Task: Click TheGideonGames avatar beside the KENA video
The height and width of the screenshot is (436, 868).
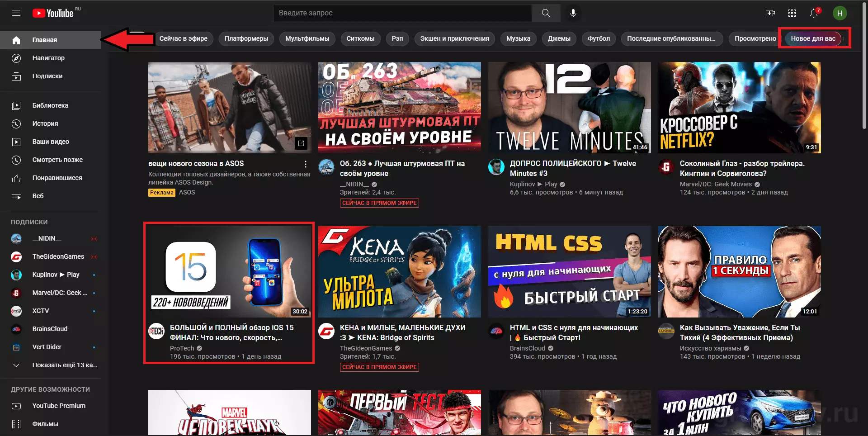Action: tap(326, 331)
